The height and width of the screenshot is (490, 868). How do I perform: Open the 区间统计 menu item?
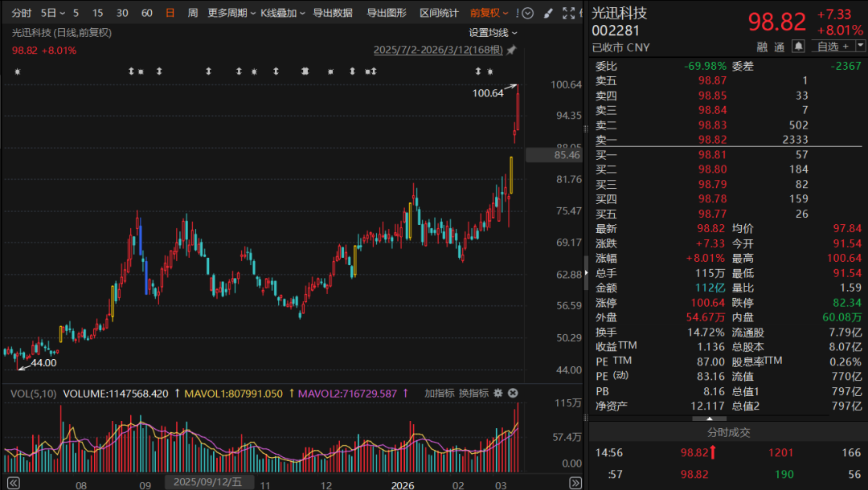pos(439,13)
